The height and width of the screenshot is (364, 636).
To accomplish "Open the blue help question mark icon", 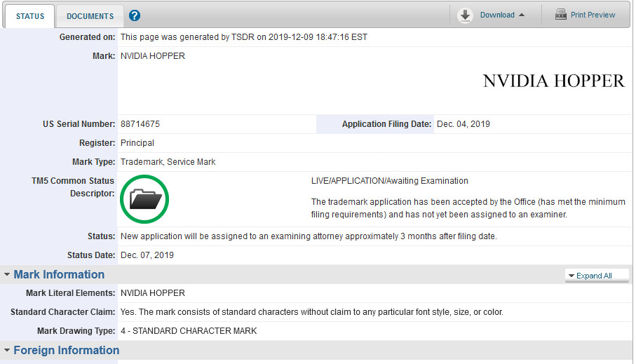I will click(x=134, y=16).
